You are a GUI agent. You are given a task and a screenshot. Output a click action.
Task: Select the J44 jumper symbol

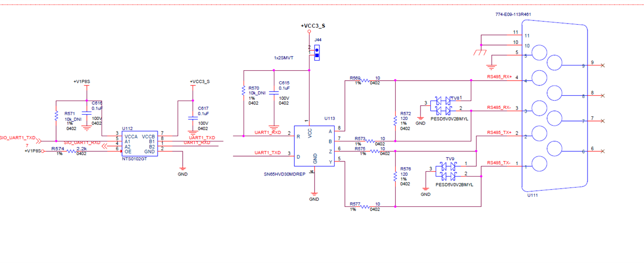pos(317,52)
